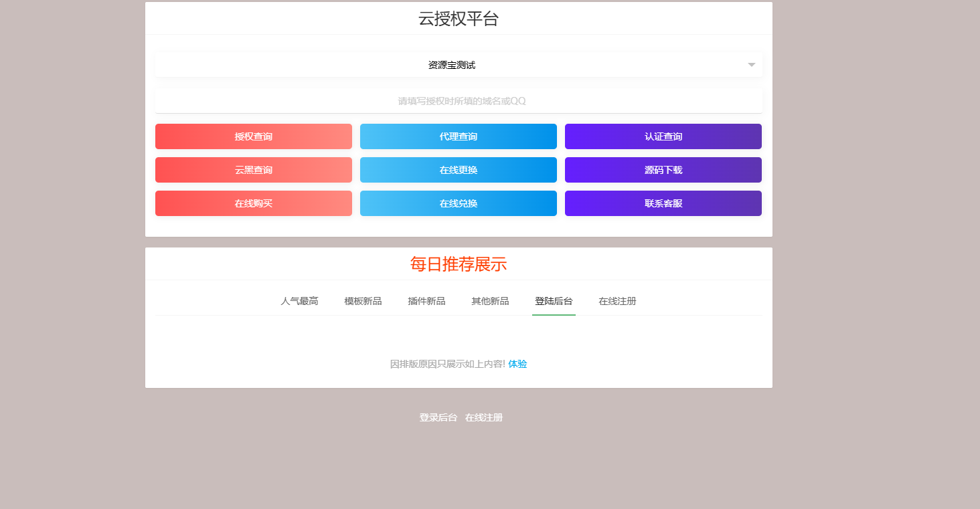Open the footer 登录后台 link

(x=438, y=417)
